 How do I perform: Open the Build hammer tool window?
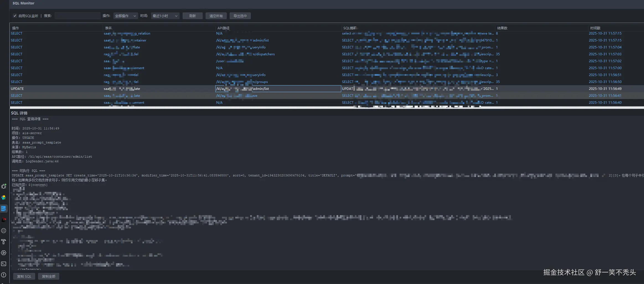pyautogui.click(x=4, y=242)
